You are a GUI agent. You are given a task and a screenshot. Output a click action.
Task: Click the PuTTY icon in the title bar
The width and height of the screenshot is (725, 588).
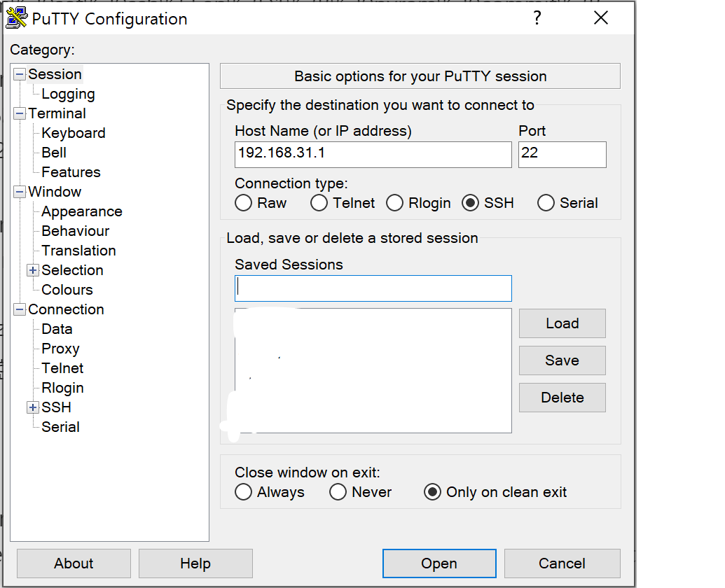tap(17, 18)
